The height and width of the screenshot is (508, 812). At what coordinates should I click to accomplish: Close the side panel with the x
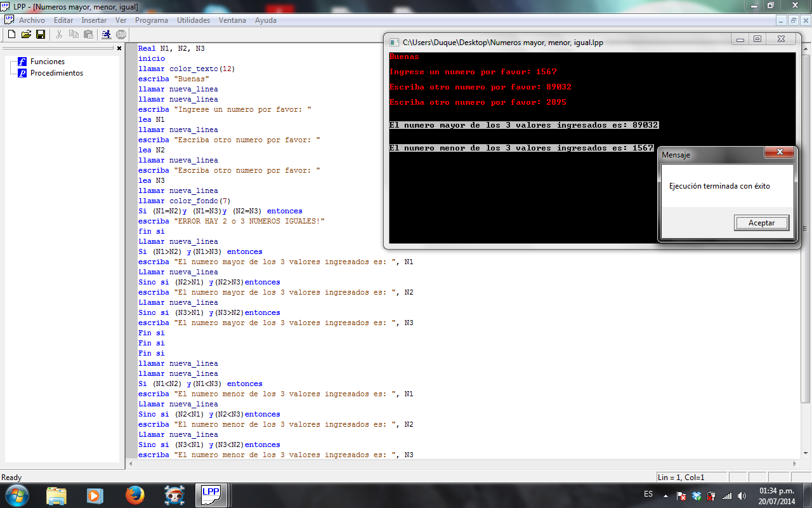pyautogui.click(x=119, y=48)
